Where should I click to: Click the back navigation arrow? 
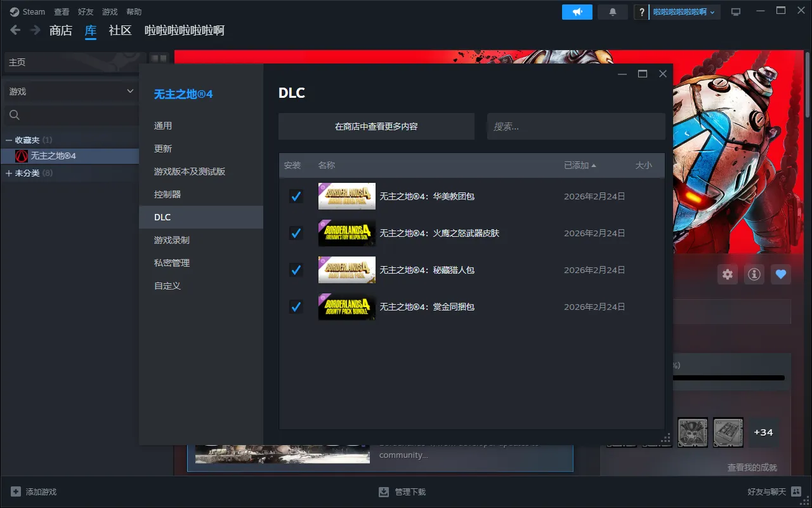coord(15,30)
